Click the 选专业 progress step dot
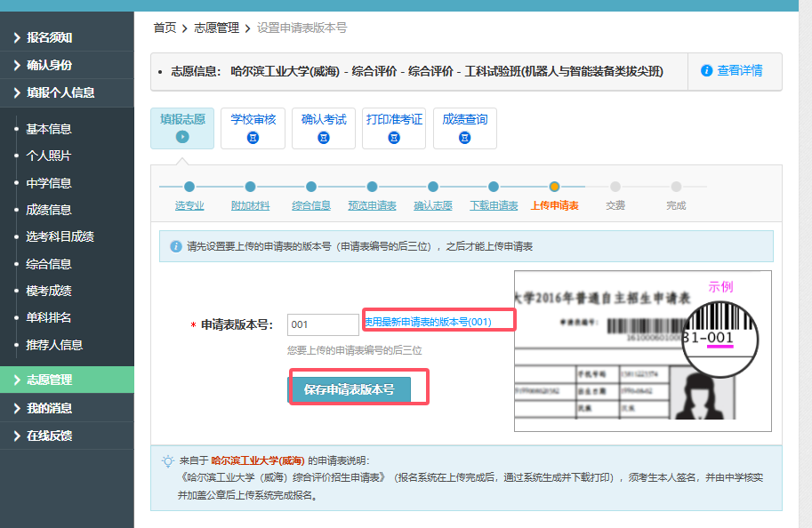The height and width of the screenshot is (528, 812). tap(189, 187)
